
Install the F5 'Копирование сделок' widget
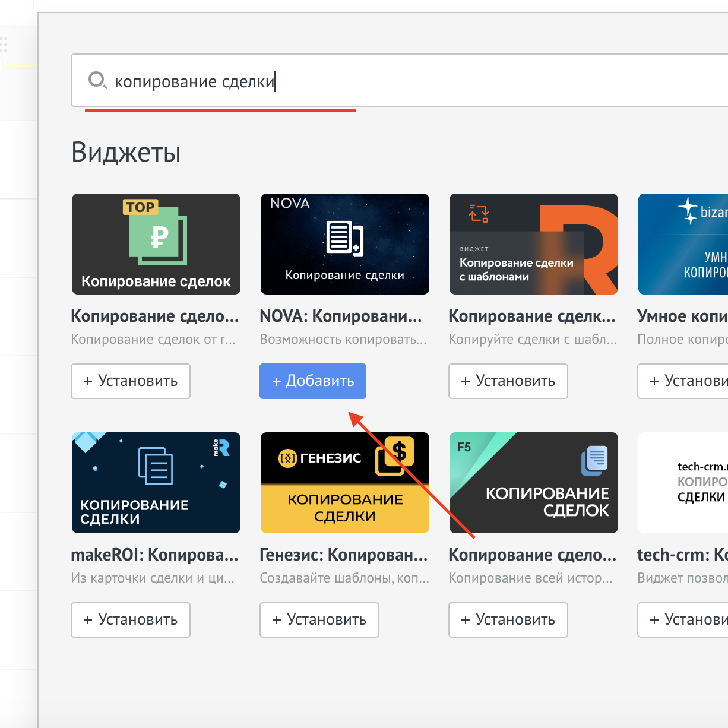pyautogui.click(x=508, y=620)
